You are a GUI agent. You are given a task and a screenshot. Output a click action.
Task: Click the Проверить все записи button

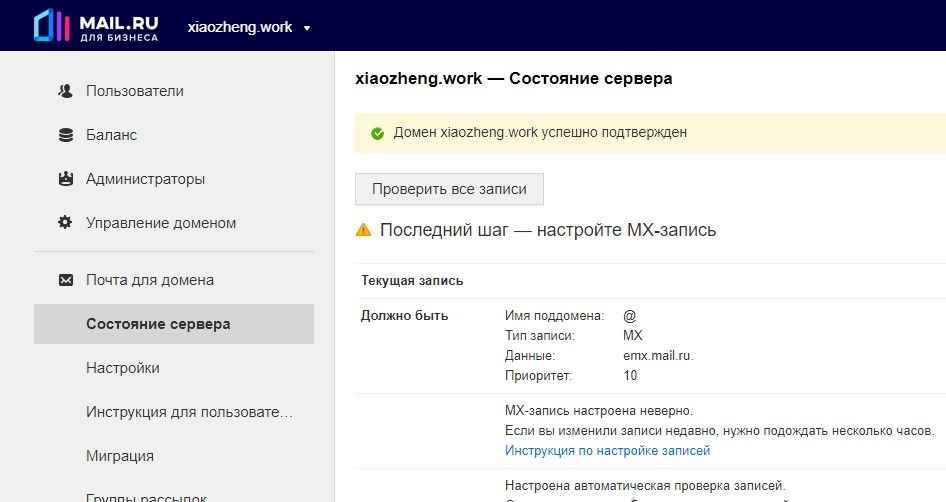click(449, 189)
